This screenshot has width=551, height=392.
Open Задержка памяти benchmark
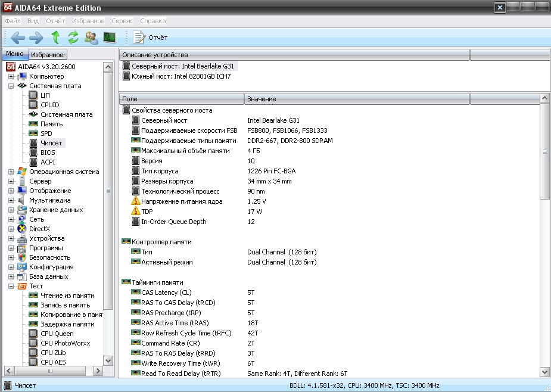coord(67,324)
